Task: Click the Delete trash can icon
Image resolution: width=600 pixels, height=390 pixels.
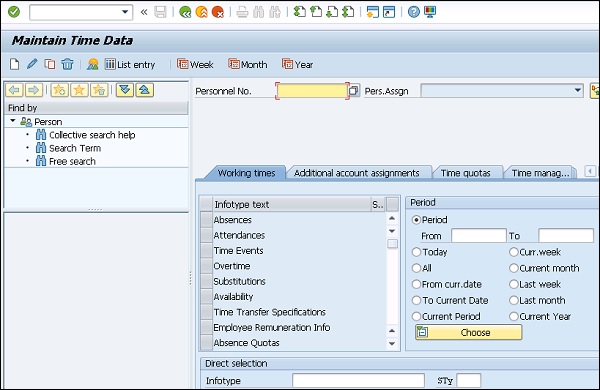Action: tap(67, 64)
